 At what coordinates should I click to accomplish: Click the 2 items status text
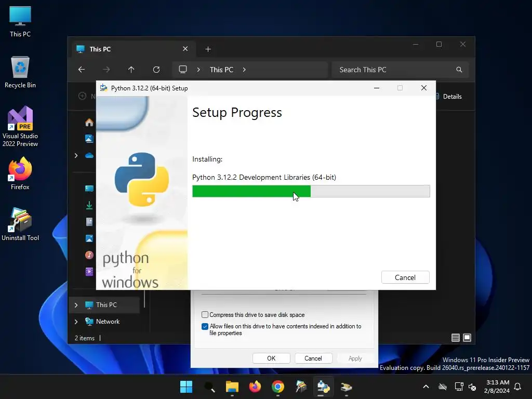pos(85,338)
